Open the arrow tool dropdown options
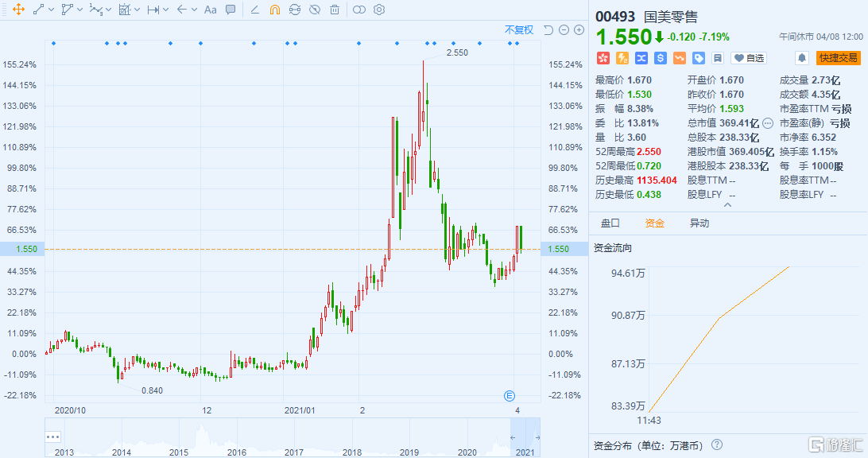The height and width of the screenshot is (458, 868). click(195, 10)
